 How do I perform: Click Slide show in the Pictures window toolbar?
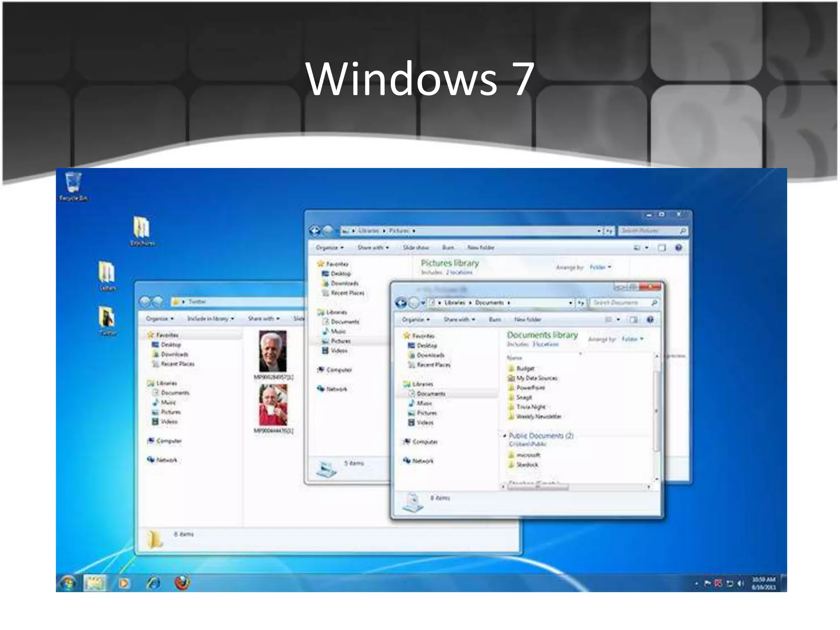[x=416, y=248]
